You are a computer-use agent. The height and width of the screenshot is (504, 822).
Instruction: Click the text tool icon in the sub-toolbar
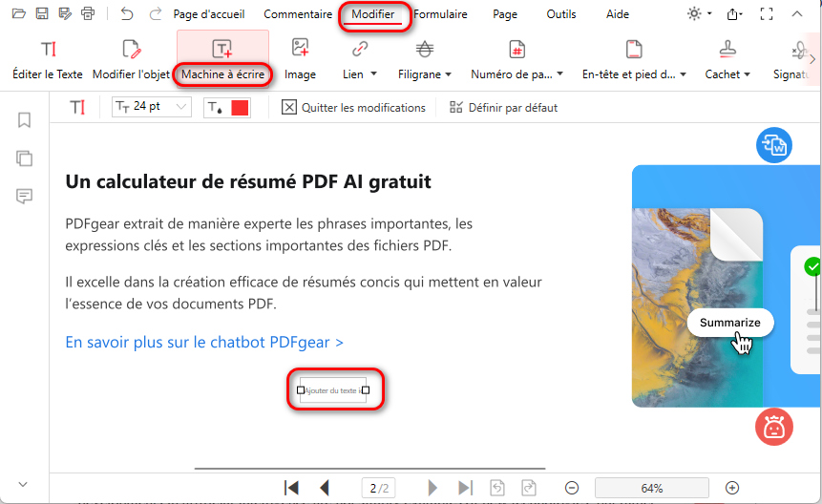coord(77,108)
